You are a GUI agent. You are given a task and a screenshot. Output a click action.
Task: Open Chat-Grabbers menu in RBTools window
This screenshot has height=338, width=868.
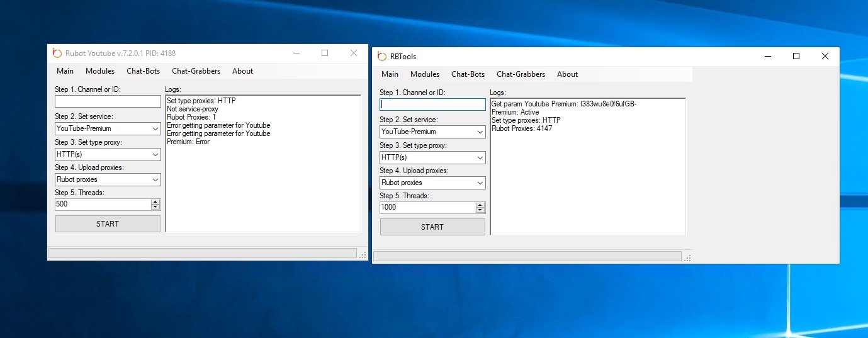point(521,74)
